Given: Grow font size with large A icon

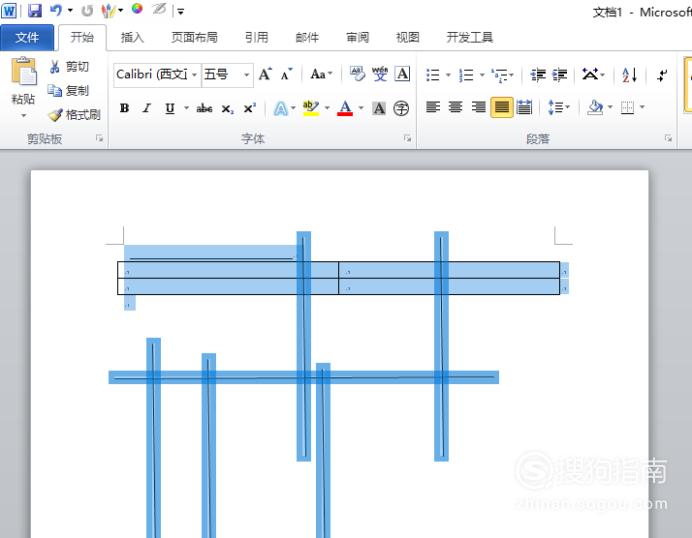Looking at the screenshot, I should tap(265, 74).
